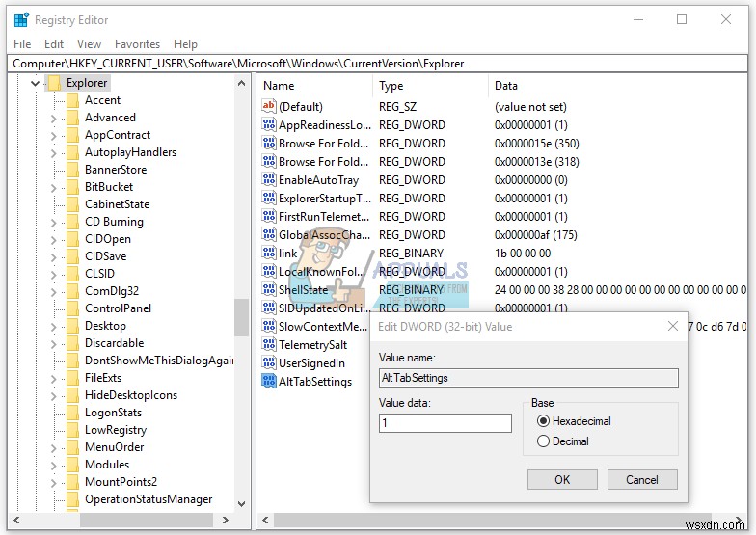Image resolution: width=756 pixels, height=535 pixels.
Task: Click the tree pane vertical scrollbar thumb
Action: point(241,317)
